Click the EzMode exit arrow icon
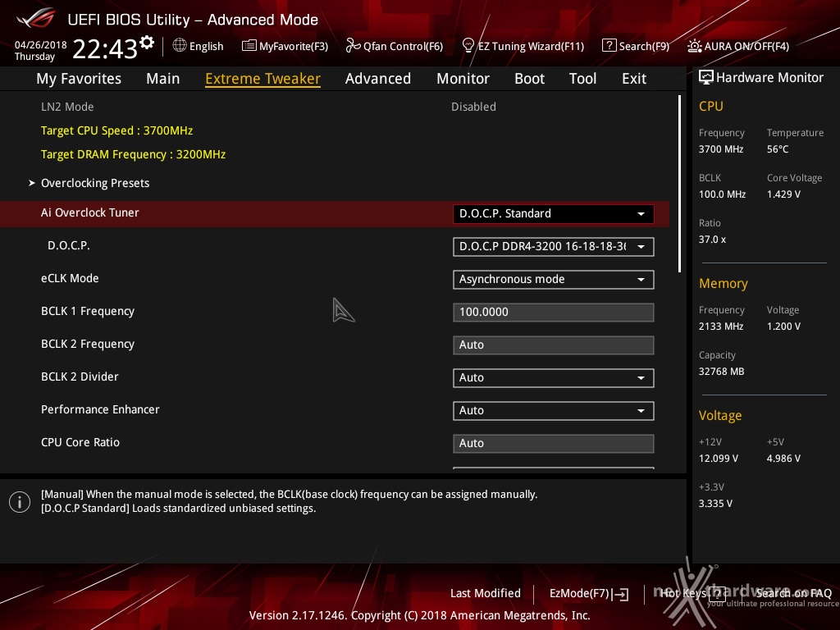This screenshot has height=630, width=840. click(x=622, y=594)
